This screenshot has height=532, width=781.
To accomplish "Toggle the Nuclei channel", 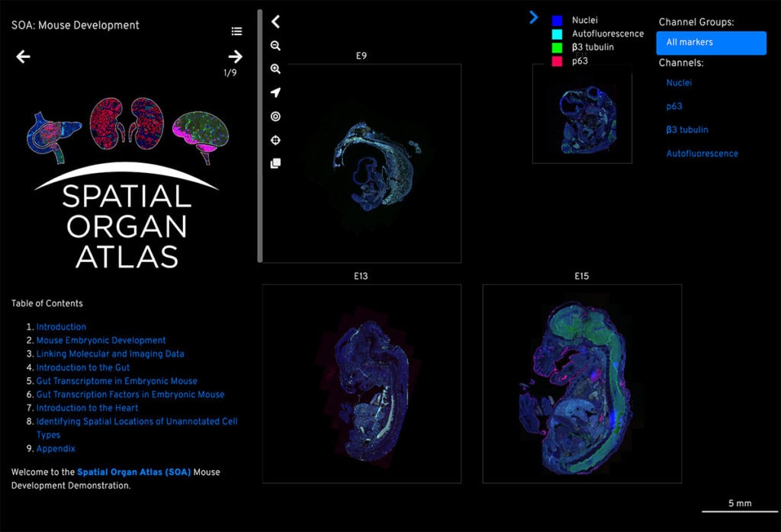I will point(679,83).
